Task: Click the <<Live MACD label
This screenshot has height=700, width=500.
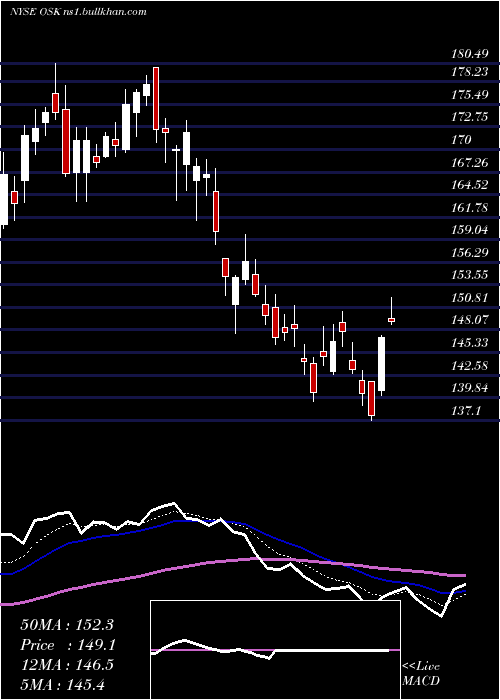Action: click(421, 673)
